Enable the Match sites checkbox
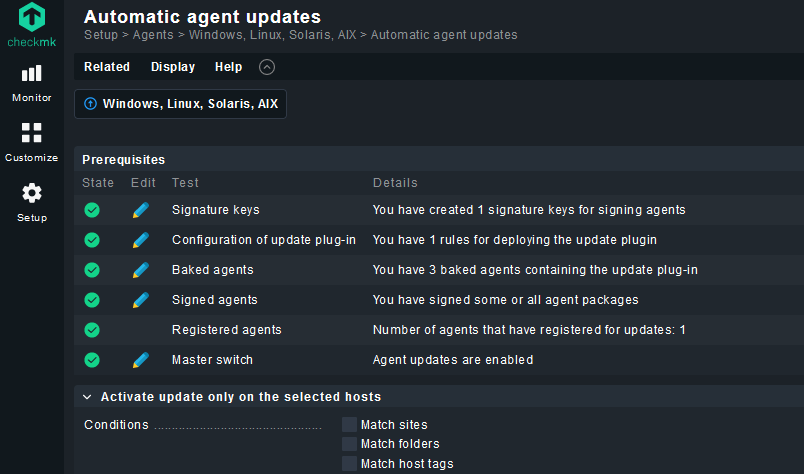Viewport: 804px width, 474px height. [x=349, y=425]
